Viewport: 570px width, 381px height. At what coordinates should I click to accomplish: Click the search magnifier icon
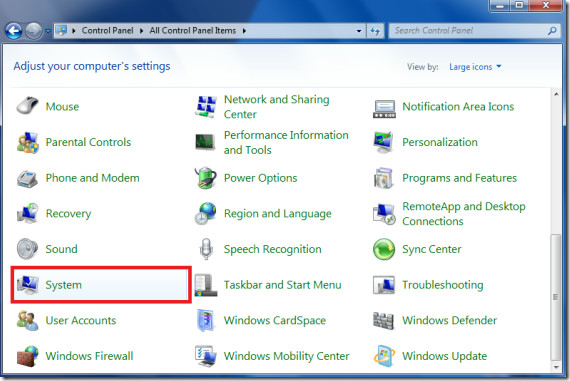tap(552, 31)
